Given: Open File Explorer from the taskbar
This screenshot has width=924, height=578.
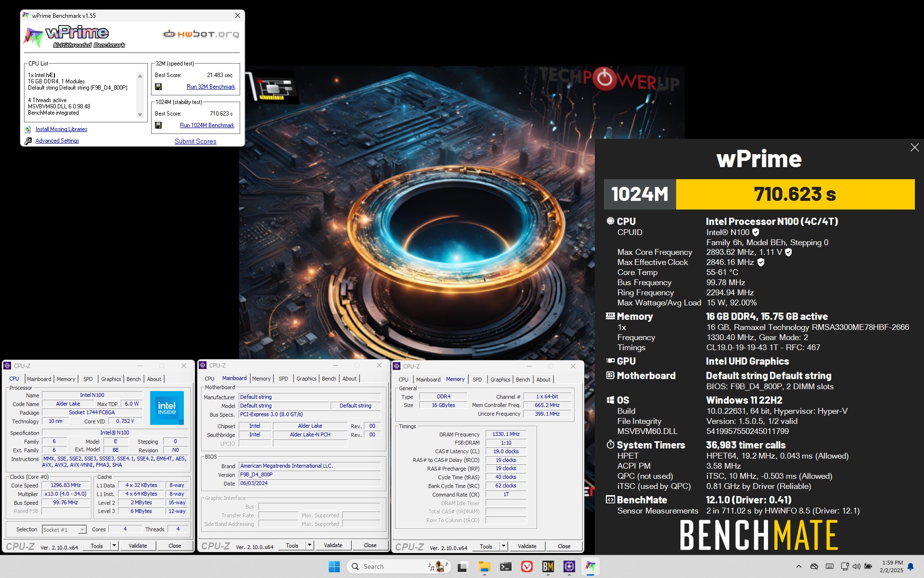Looking at the screenshot, I should 484,566.
